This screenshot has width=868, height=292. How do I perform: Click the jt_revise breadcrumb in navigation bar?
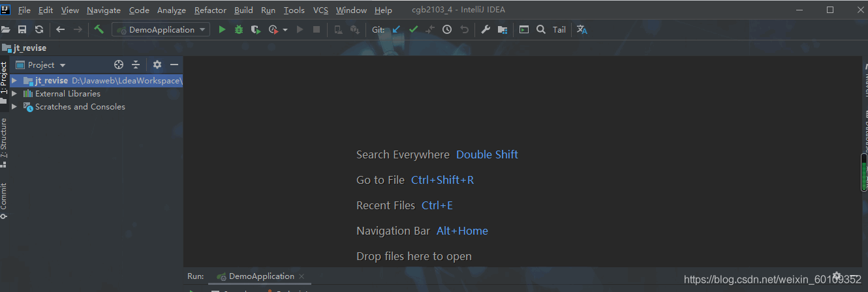[25, 48]
